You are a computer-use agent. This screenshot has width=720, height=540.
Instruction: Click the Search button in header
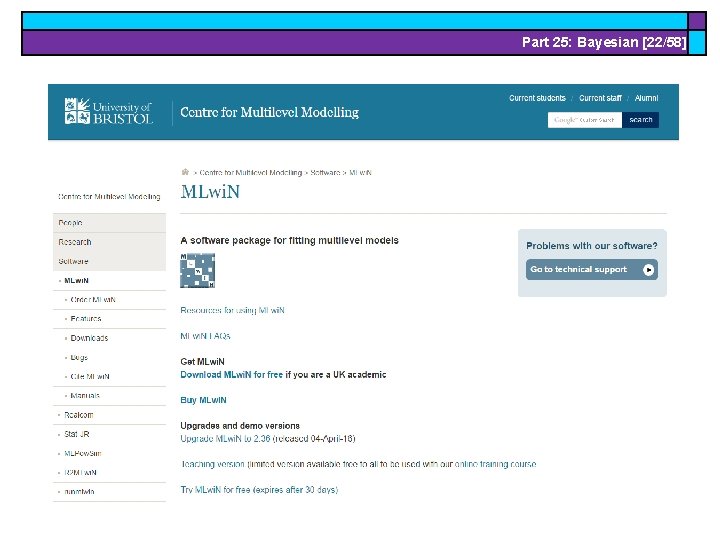640,120
